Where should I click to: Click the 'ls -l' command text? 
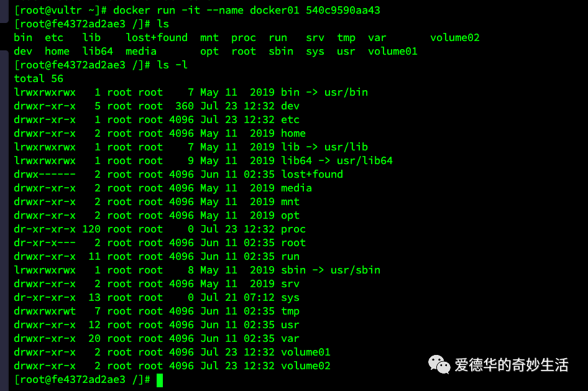coord(172,65)
